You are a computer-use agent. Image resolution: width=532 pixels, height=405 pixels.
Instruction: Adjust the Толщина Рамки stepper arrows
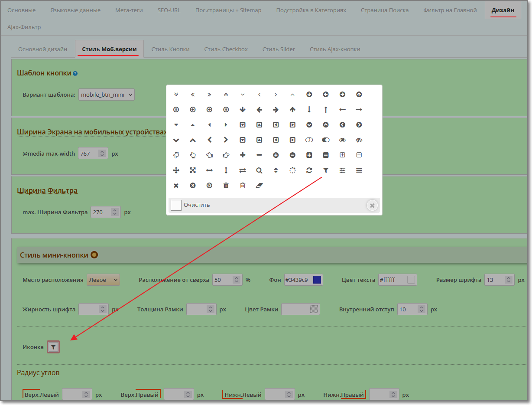coord(210,309)
